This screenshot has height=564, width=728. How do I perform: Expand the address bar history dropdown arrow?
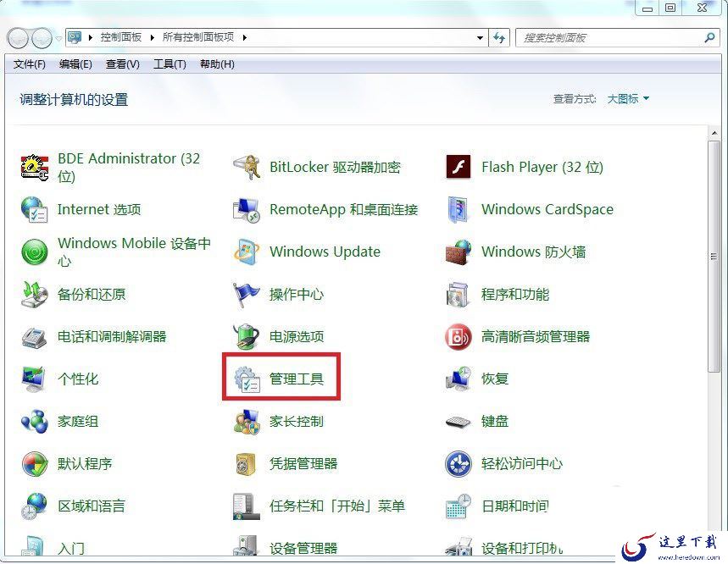[x=480, y=37]
